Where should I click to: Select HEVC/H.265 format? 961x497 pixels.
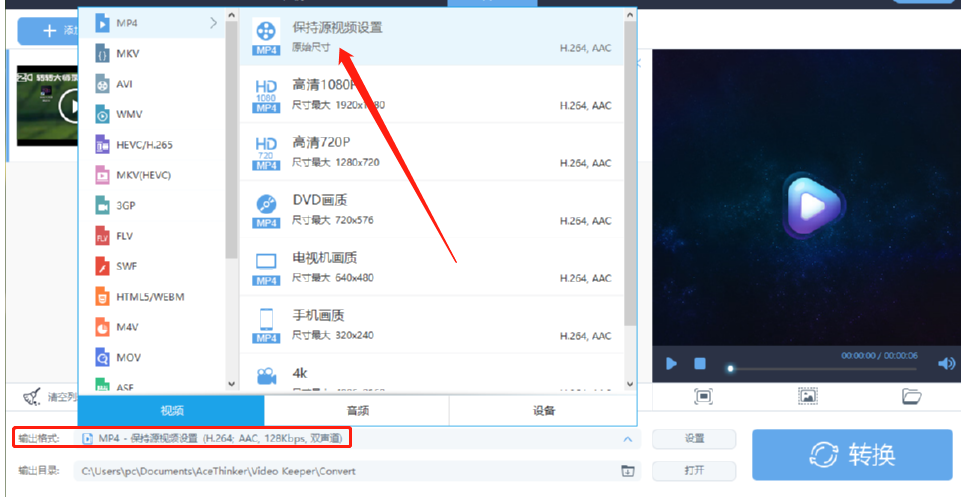point(151,145)
